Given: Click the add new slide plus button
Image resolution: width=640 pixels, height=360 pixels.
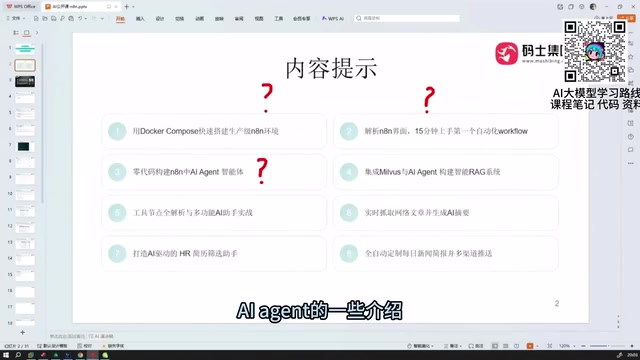Looking at the screenshot, I should 22,332.
